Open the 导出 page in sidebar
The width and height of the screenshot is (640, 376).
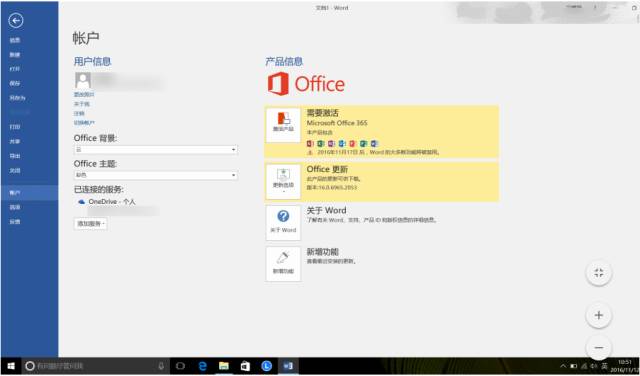point(15,156)
